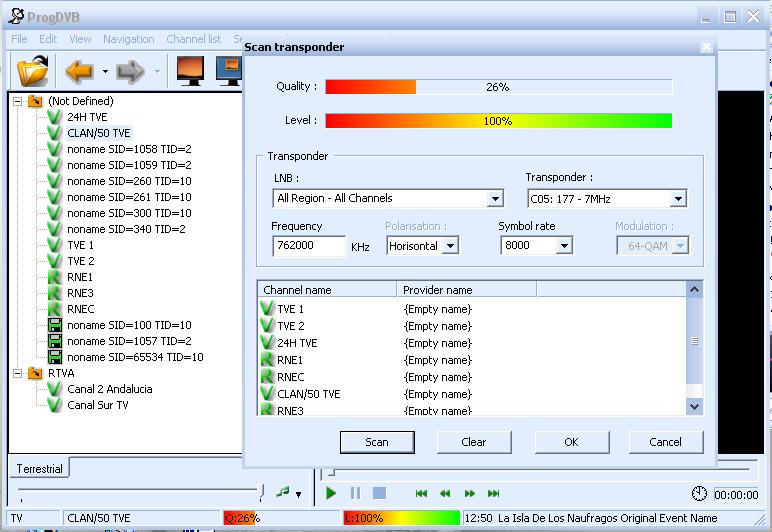Select Canal Sur TV in channel tree
Image resolution: width=772 pixels, height=532 pixels.
97,405
